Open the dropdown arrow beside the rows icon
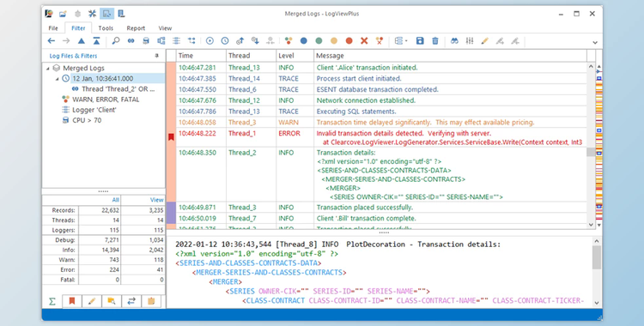 coord(406,41)
